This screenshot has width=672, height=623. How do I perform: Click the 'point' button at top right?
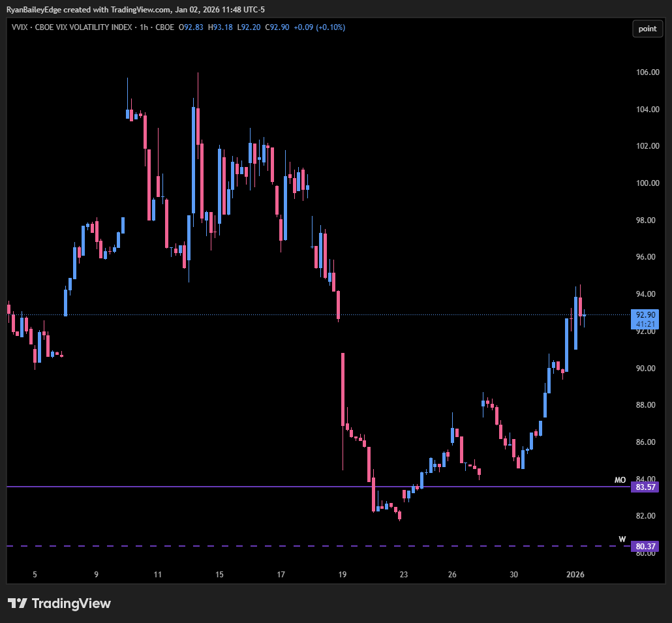[647, 29]
